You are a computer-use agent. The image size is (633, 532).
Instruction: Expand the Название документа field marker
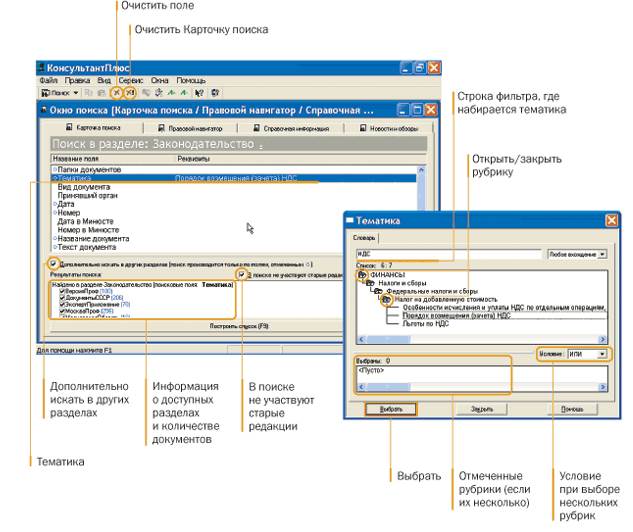55,239
